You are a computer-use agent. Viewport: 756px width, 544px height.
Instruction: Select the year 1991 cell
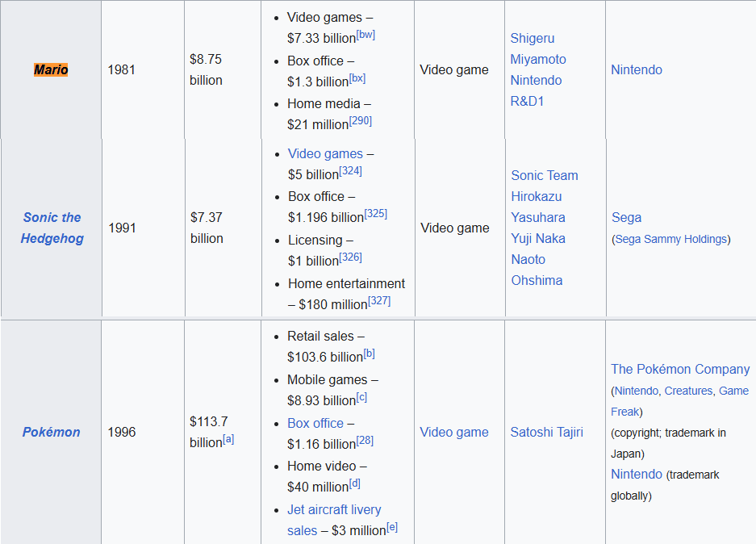point(143,228)
